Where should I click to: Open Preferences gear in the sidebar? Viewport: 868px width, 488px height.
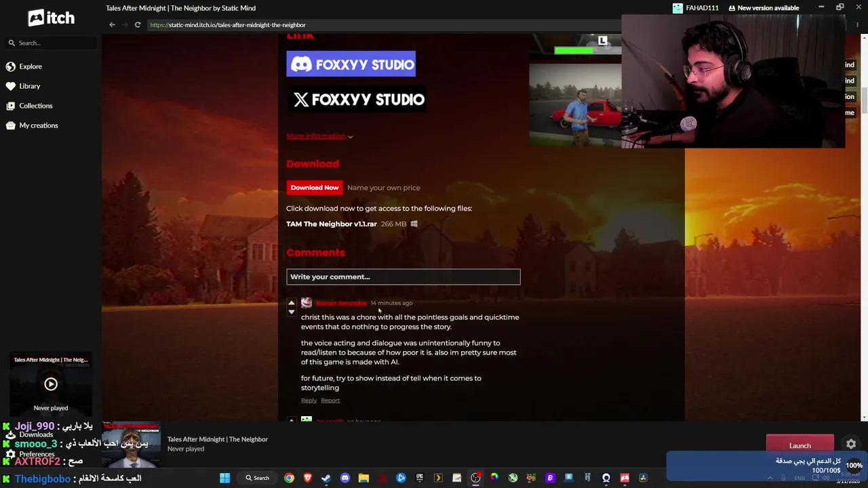[10, 454]
